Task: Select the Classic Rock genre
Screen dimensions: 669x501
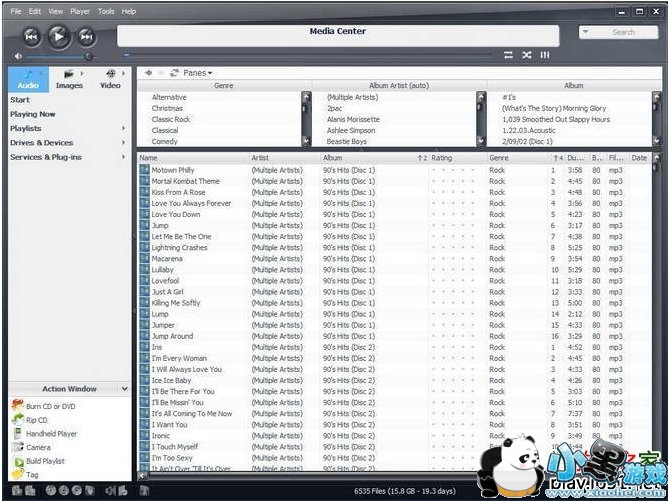Action: (171, 119)
